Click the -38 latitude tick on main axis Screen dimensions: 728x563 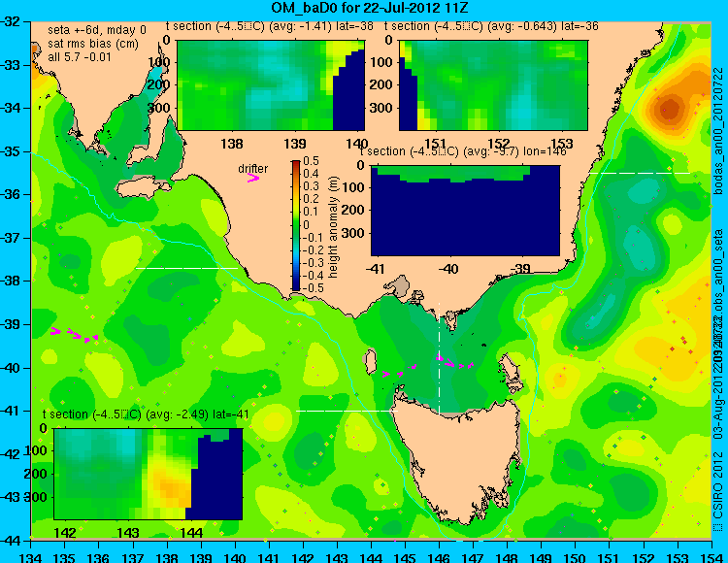pyautogui.click(x=11, y=281)
